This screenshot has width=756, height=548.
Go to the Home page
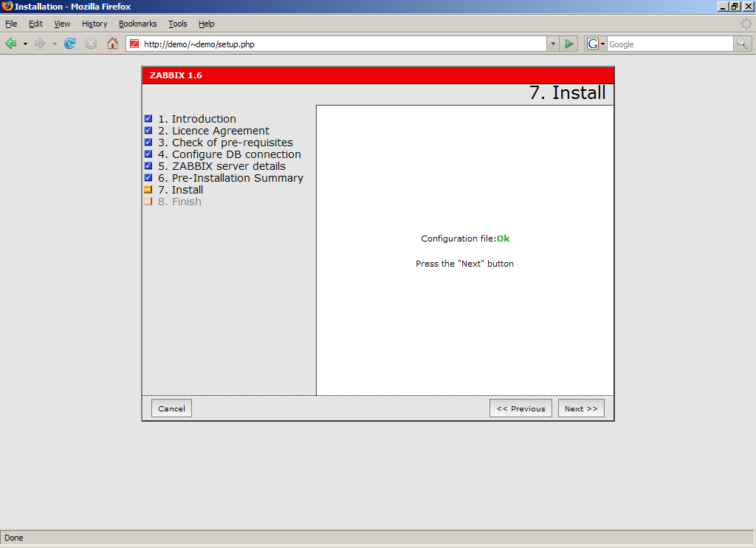click(x=112, y=44)
